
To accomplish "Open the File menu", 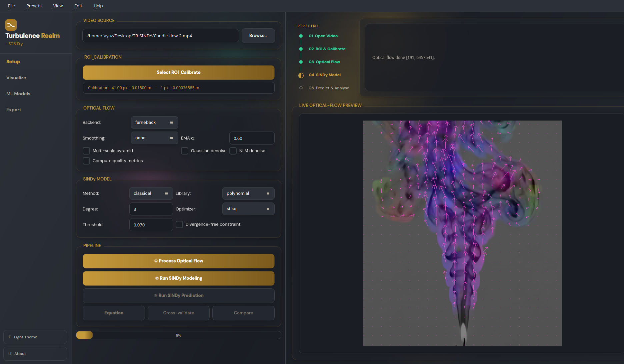I will (x=11, y=6).
